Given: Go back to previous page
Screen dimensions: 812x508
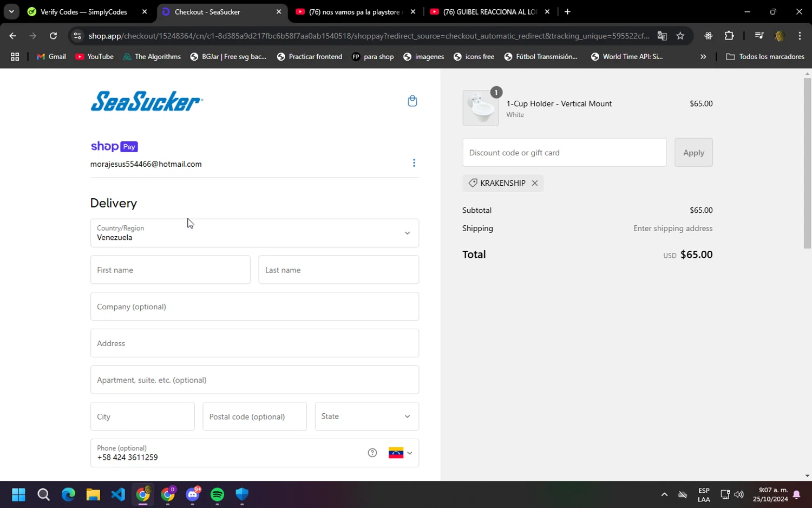Looking at the screenshot, I should (x=13, y=36).
